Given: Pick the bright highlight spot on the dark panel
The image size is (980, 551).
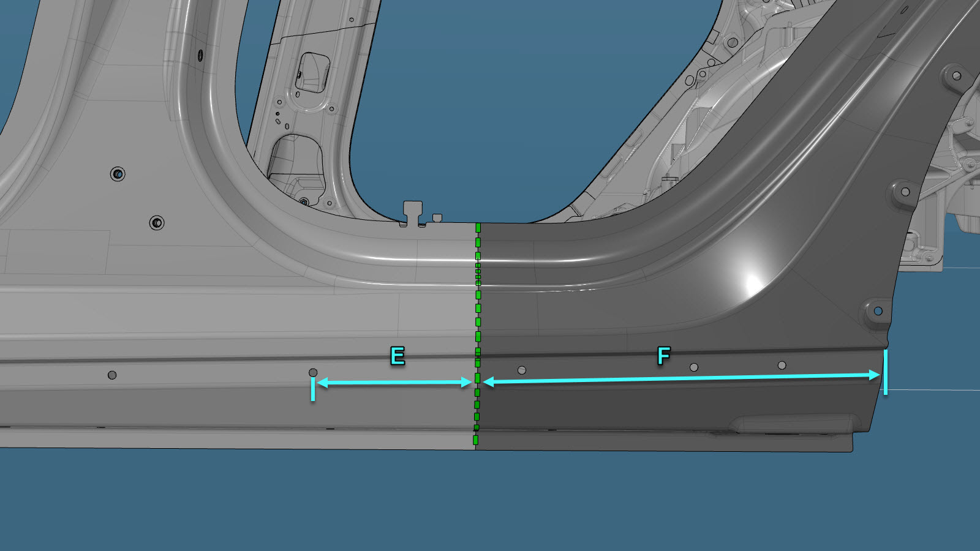Looking at the screenshot, I should (x=750, y=283).
